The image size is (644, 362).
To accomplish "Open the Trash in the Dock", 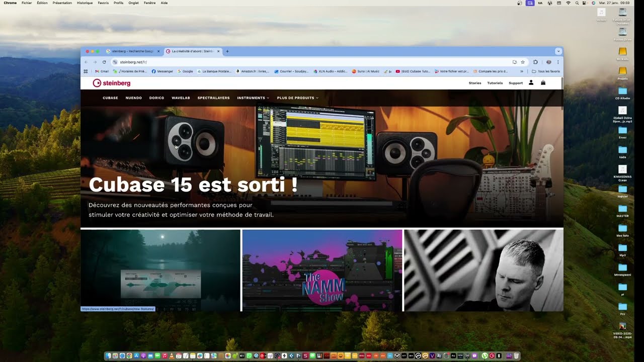I will [x=516, y=355].
